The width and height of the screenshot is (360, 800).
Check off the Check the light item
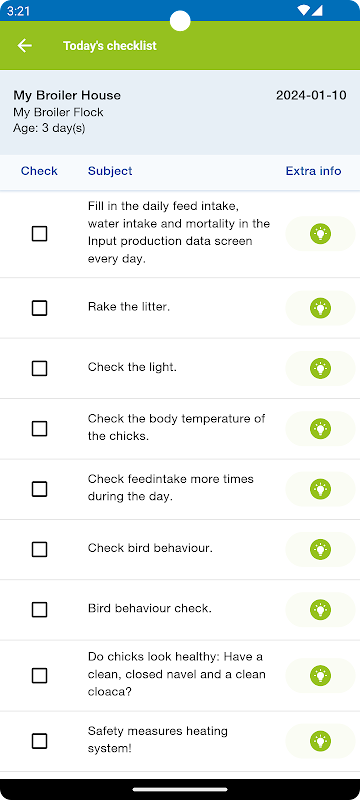coord(39,368)
